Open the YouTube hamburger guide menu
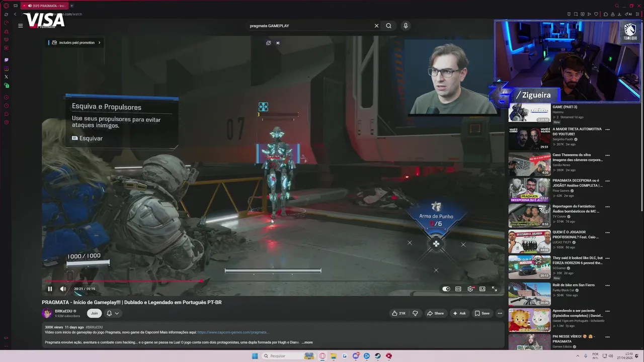The image size is (644, 362). point(21,26)
